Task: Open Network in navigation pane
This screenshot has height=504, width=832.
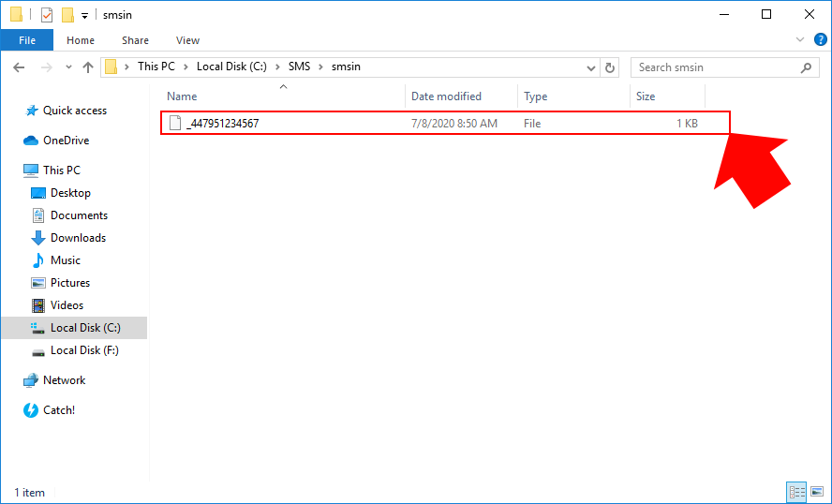Action: point(65,379)
